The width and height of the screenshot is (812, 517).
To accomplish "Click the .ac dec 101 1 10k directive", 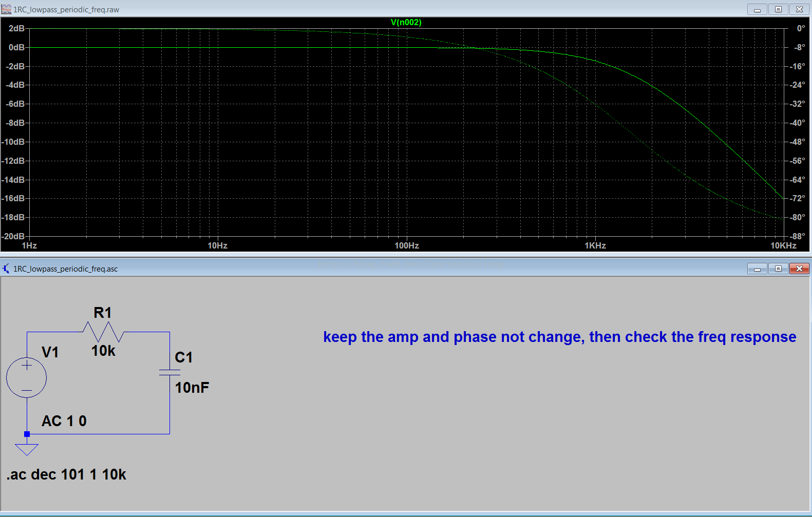I will (66, 474).
